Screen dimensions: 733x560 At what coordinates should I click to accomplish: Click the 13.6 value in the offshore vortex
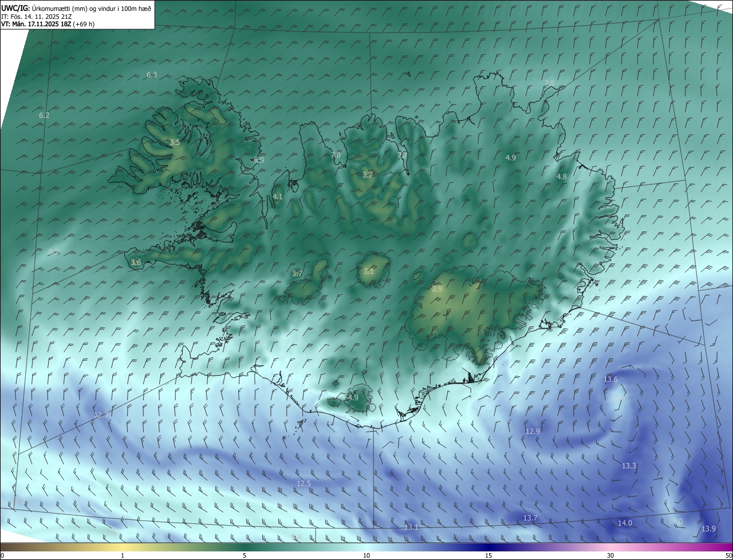[x=611, y=380]
